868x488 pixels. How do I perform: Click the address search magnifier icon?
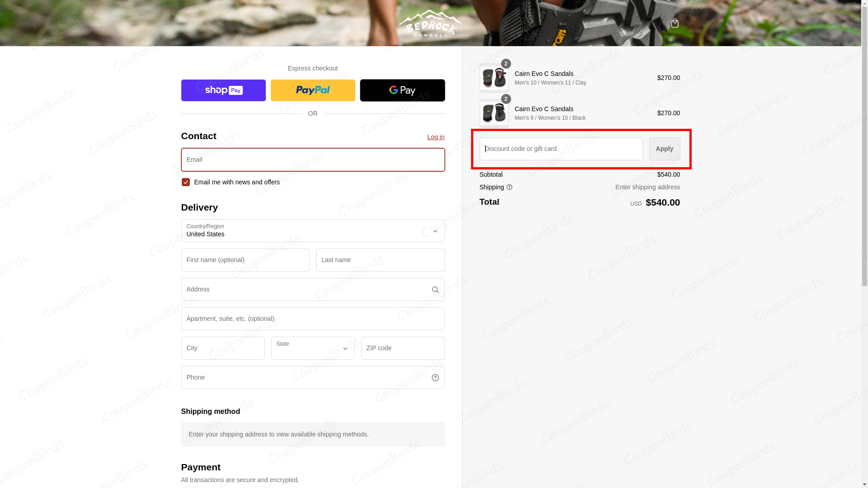(x=435, y=289)
